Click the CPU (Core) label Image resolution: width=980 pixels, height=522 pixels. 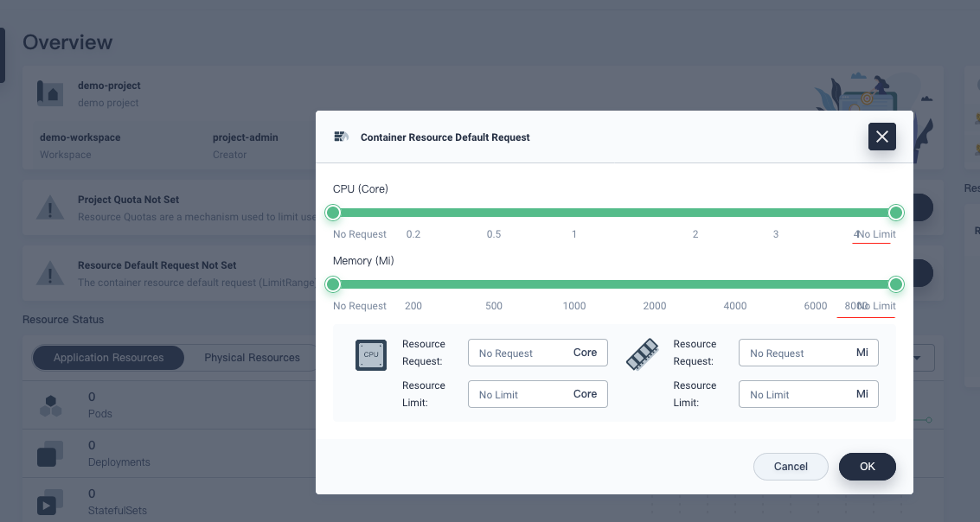[360, 189]
